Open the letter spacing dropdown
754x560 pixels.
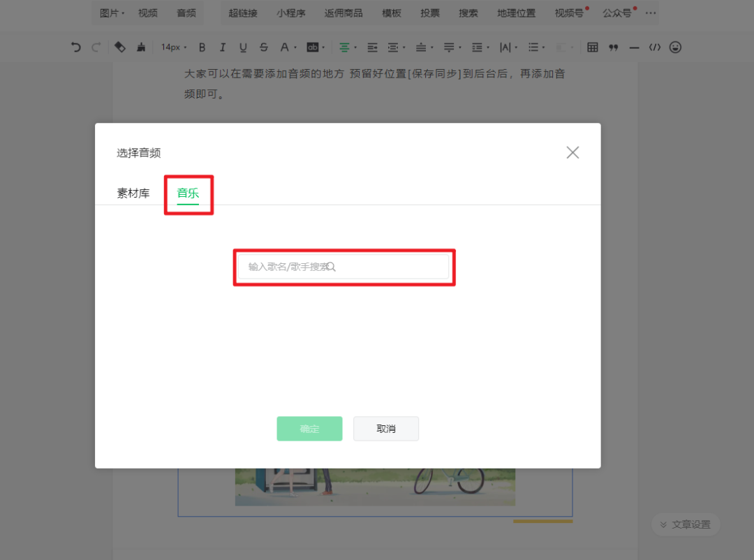[x=508, y=47]
